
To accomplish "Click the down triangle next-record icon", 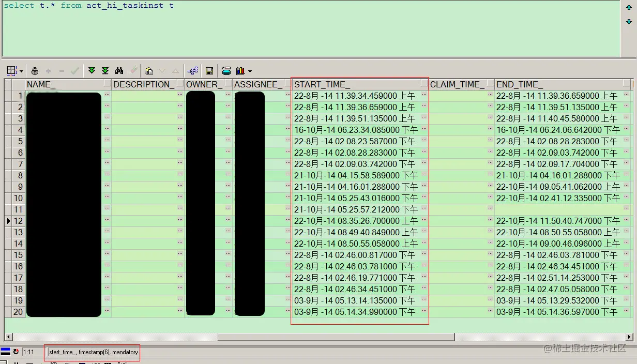I will 162,71.
